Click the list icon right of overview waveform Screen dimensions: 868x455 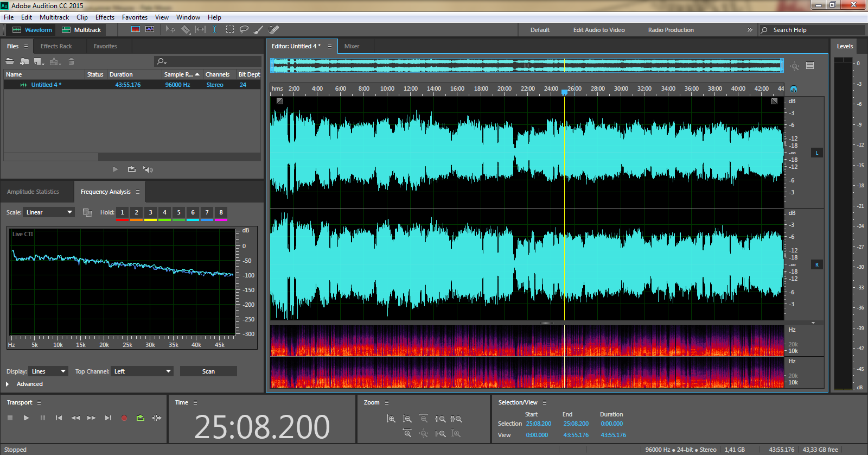tap(810, 66)
